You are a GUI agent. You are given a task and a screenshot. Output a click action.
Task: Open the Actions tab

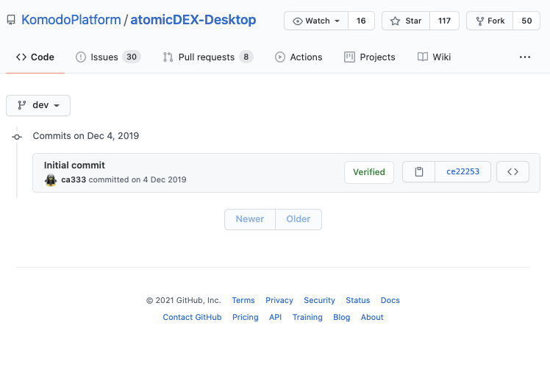click(299, 57)
